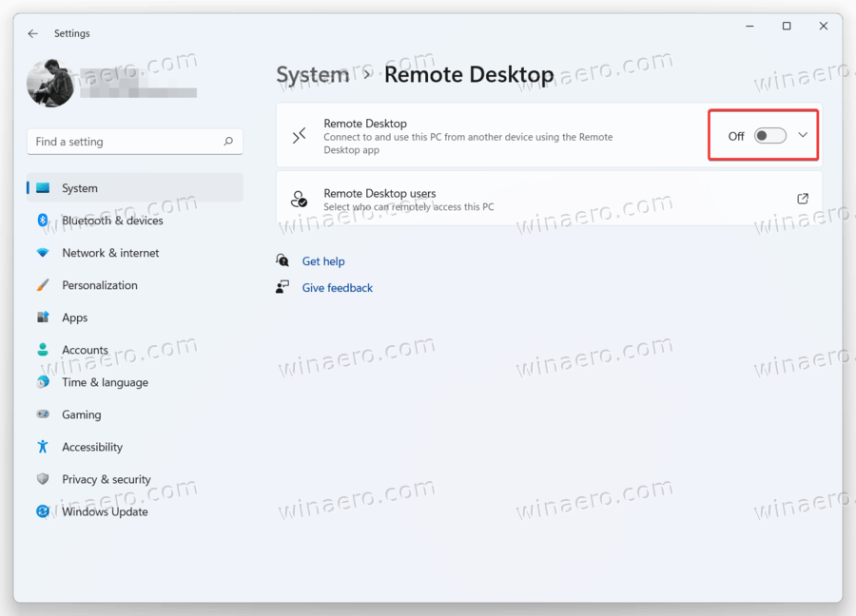Image resolution: width=856 pixels, height=616 pixels.
Task: Click the Give feedback link
Action: click(x=338, y=287)
